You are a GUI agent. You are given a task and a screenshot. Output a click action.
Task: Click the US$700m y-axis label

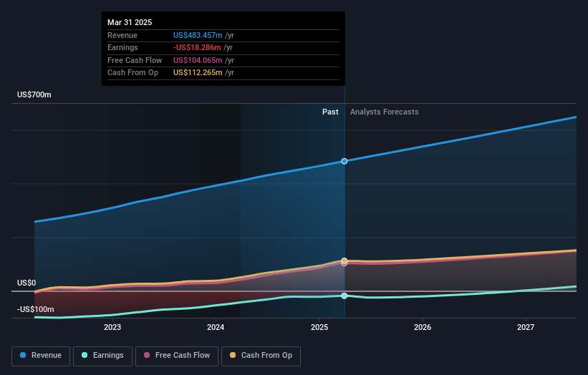pyautogui.click(x=34, y=94)
